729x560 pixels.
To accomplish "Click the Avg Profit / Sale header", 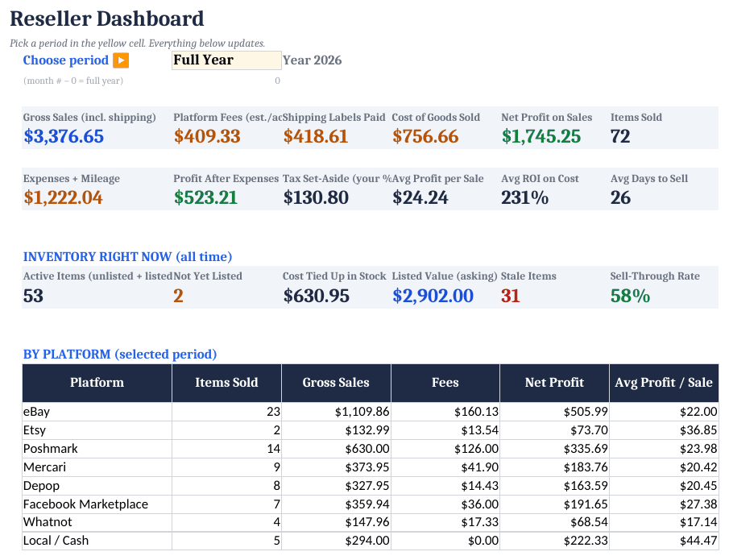I will pyautogui.click(x=664, y=383).
